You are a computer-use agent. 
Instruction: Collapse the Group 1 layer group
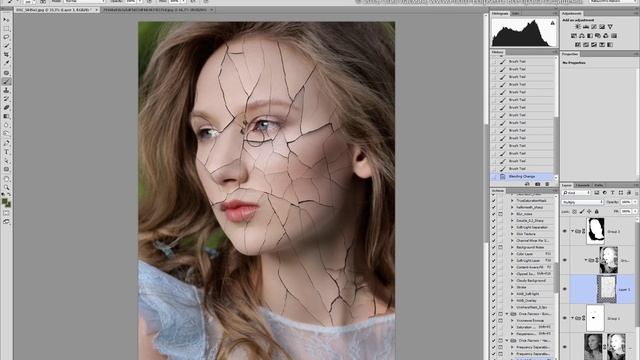point(572,318)
